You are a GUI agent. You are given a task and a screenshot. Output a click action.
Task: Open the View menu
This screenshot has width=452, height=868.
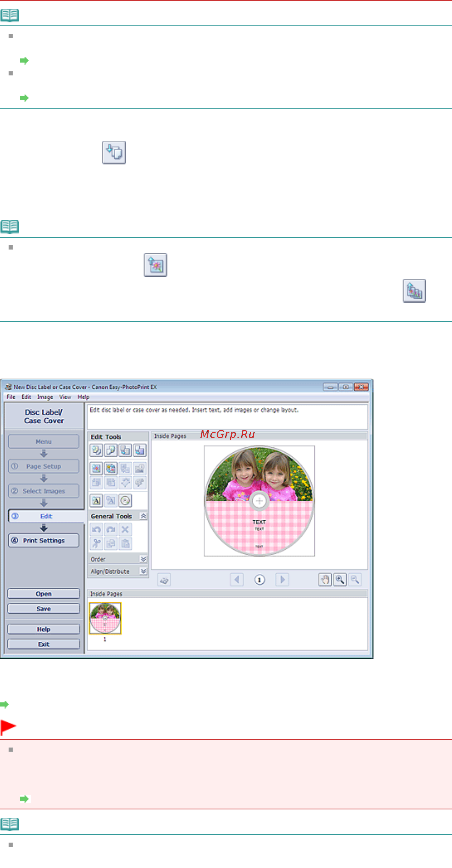(65, 397)
